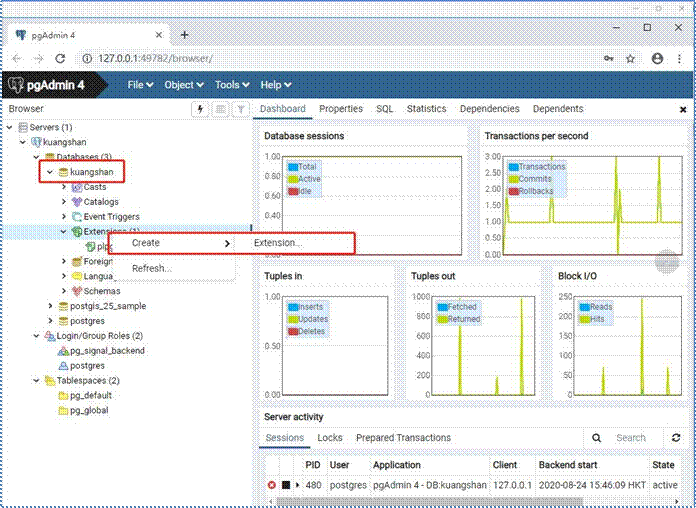Open the Dependencies tab

point(490,109)
